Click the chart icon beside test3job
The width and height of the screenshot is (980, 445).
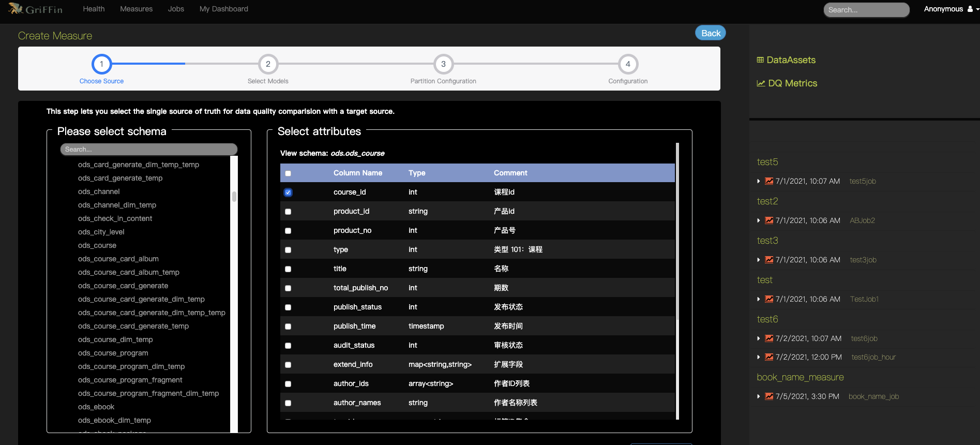click(x=769, y=260)
